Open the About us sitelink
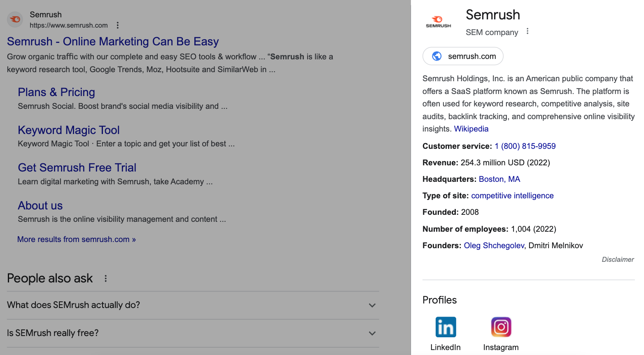This screenshot has width=644, height=355. point(40,206)
